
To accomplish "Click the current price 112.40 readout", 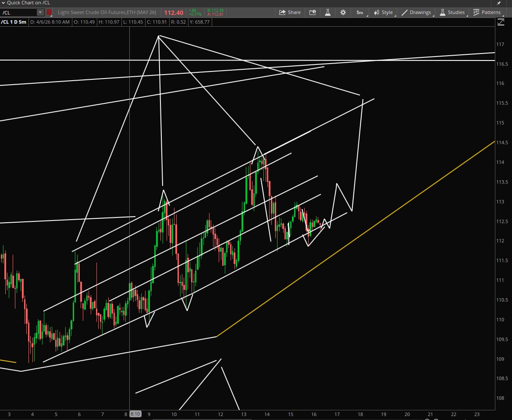I will pyautogui.click(x=174, y=12).
